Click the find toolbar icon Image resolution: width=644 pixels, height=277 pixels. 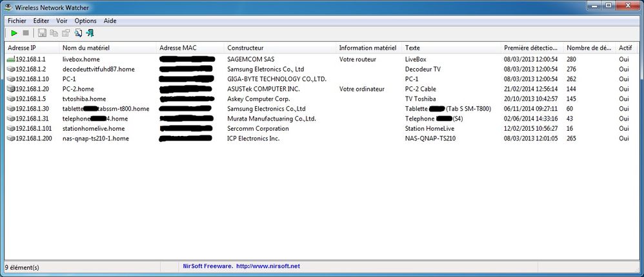click(x=79, y=33)
